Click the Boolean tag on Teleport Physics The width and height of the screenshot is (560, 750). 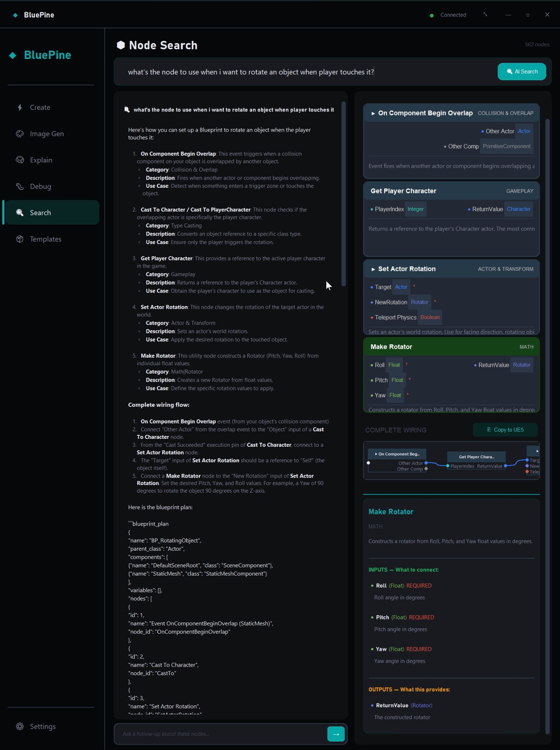click(x=430, y=317)
